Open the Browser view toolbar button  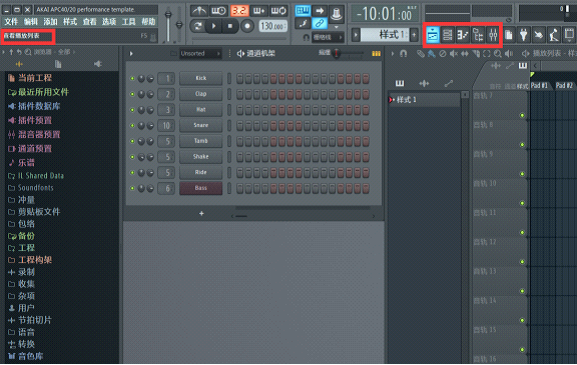click(478, 35)
